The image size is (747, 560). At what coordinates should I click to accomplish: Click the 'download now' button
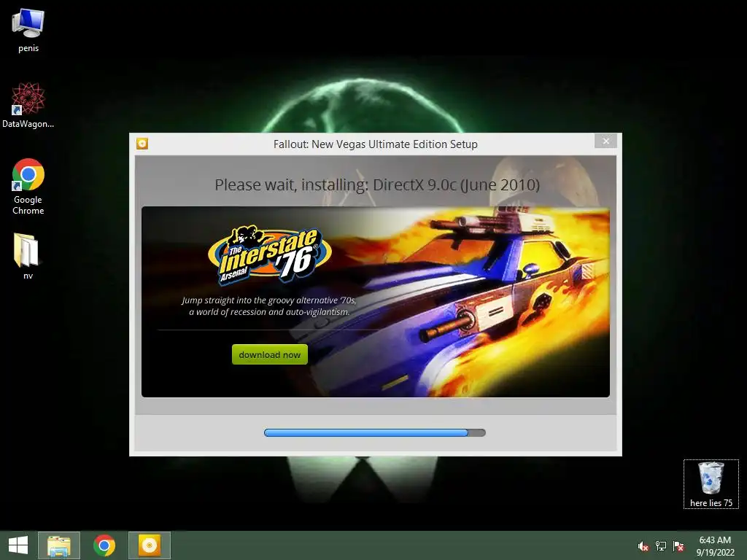pyautogui.click(x=270, y=354)
